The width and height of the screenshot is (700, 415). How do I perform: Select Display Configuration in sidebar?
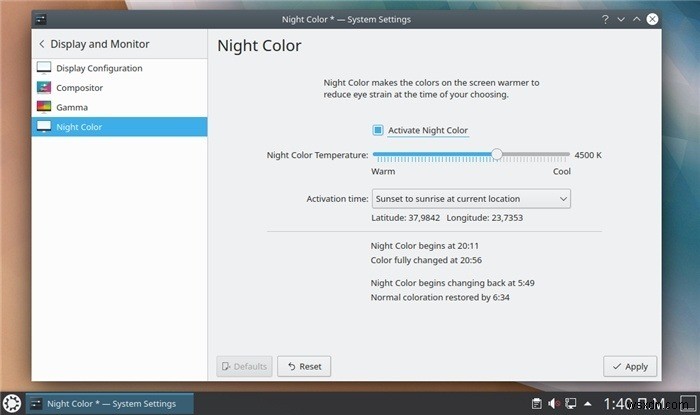pyautogui.click(x=119, y=68)
